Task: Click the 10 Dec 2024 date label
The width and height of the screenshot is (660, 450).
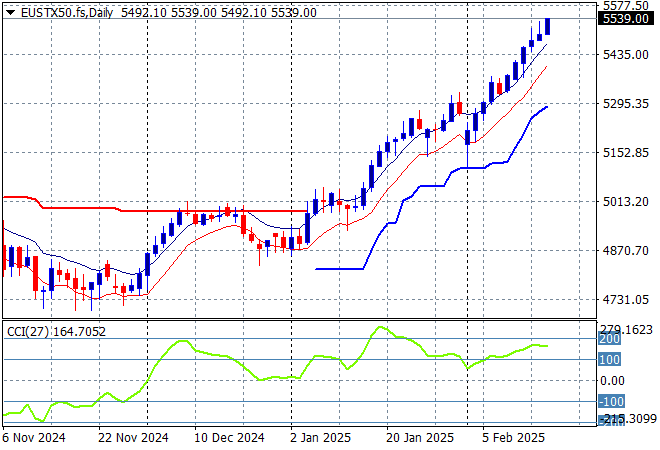Action: (x=229, y=437)
